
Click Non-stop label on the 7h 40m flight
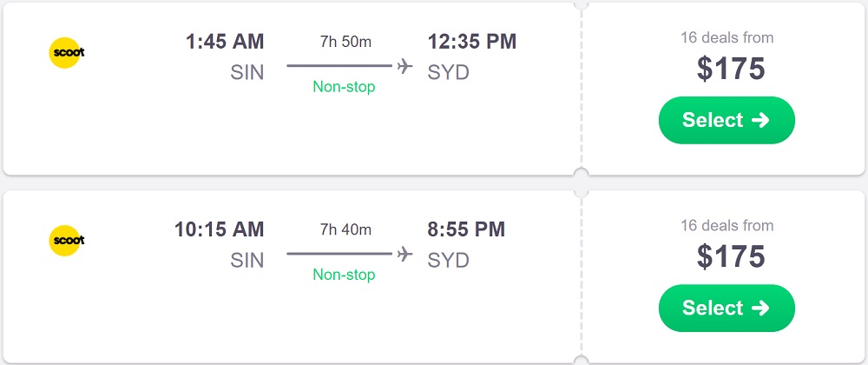coord(344,275)
